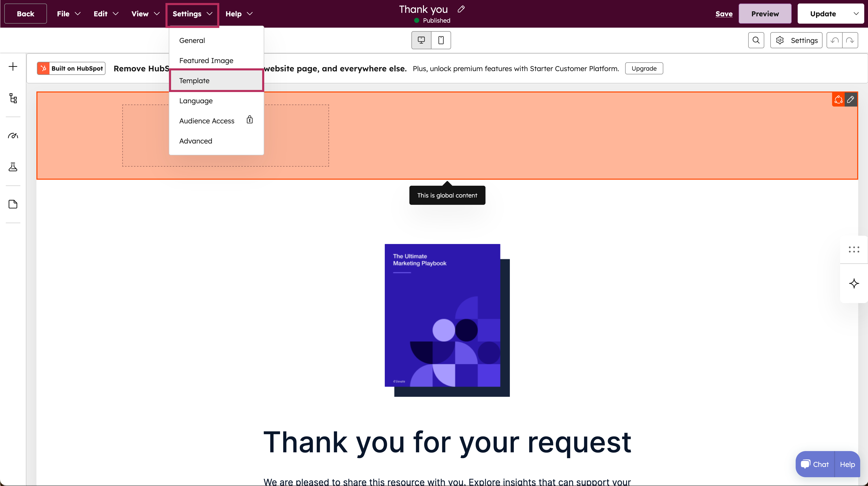Open the site tree contents icon
Screen dimensions: 868x486
pyautogui.click(x=13, y=98)
